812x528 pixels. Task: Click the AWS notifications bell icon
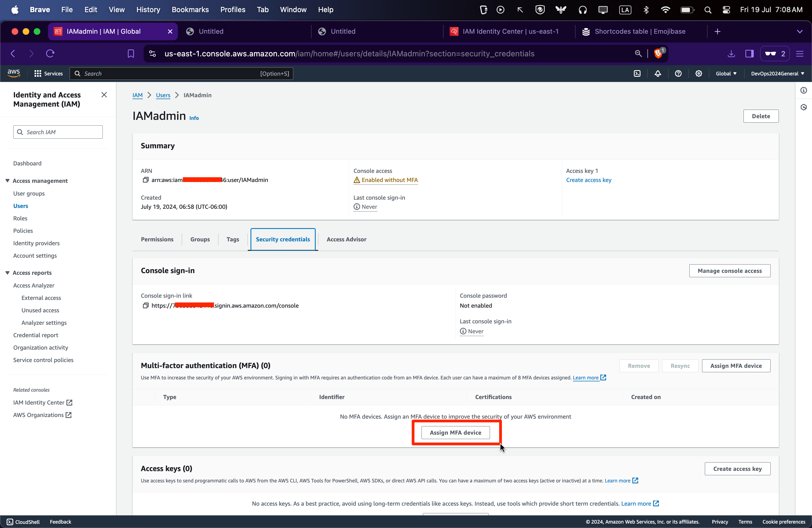657,74
